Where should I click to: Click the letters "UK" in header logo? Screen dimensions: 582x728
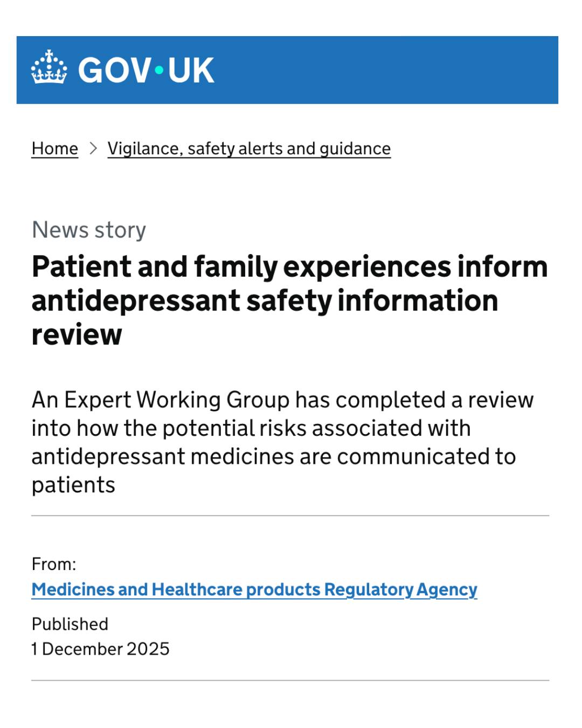click(x=191, y=70)
